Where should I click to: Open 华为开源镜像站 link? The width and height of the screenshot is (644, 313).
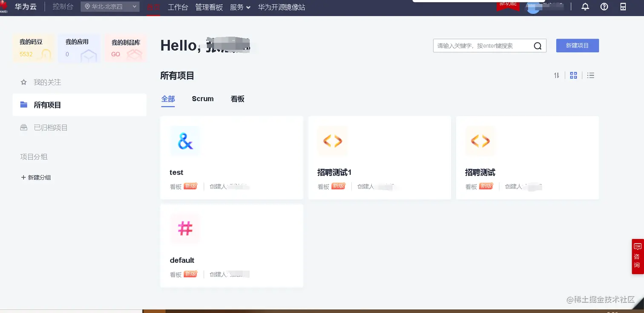coord(282,7)
